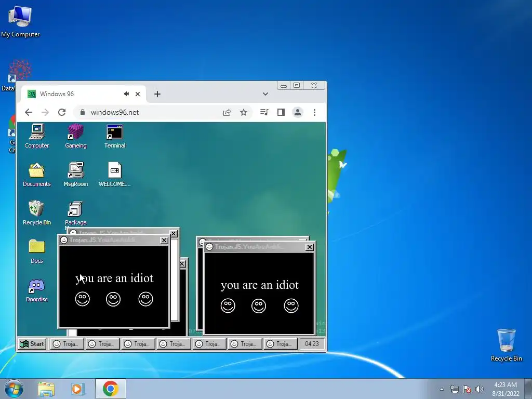The width and height of the screenshot is (532, 399).
Task: Open the WELCOME markdown file icon
Action: click(x=115, y=175)
